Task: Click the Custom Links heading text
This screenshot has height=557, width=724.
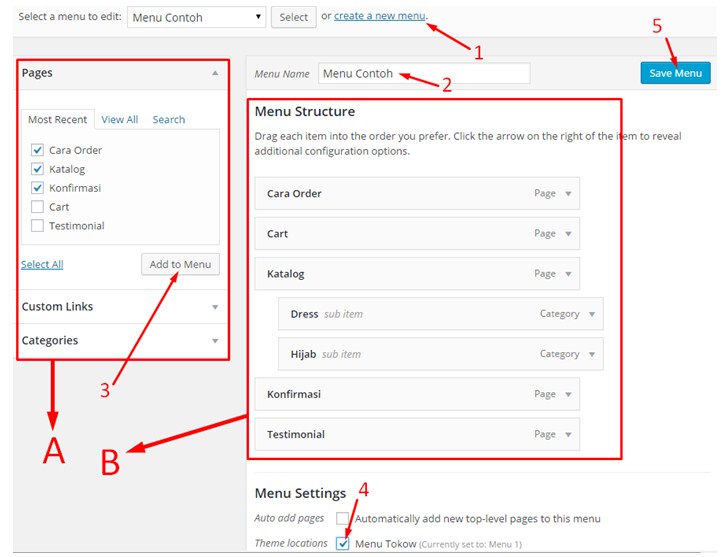Action: click(57, 307)
